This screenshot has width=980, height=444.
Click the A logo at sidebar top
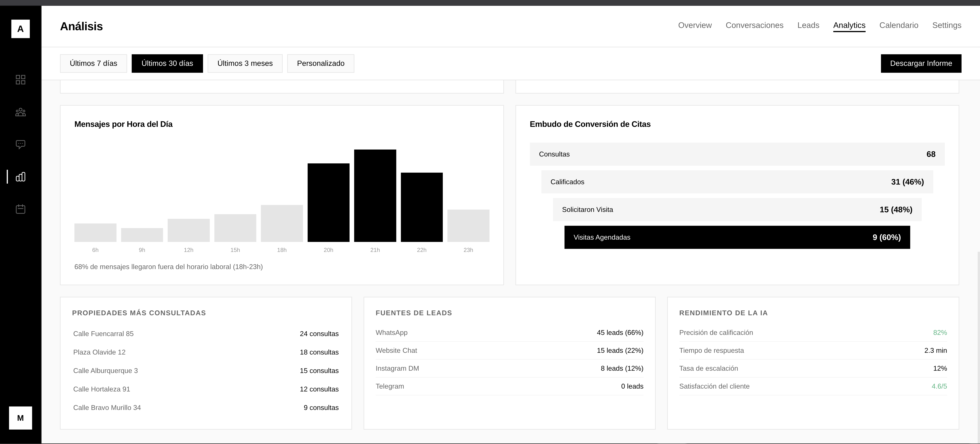21,28
